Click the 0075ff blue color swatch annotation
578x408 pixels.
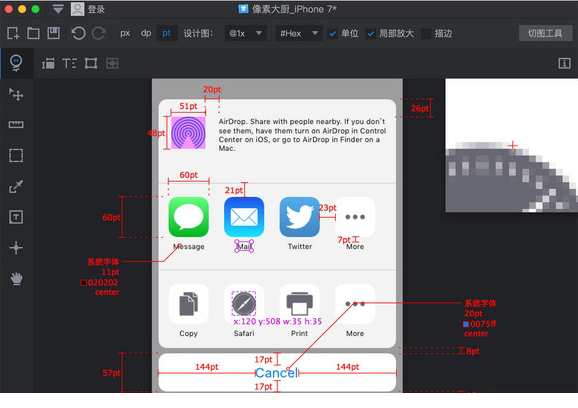pos(466,324)
